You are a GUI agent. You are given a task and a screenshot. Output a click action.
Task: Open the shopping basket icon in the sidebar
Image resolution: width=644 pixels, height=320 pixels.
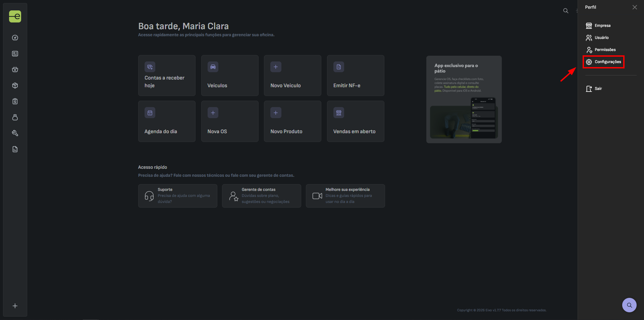coord(15,69)
